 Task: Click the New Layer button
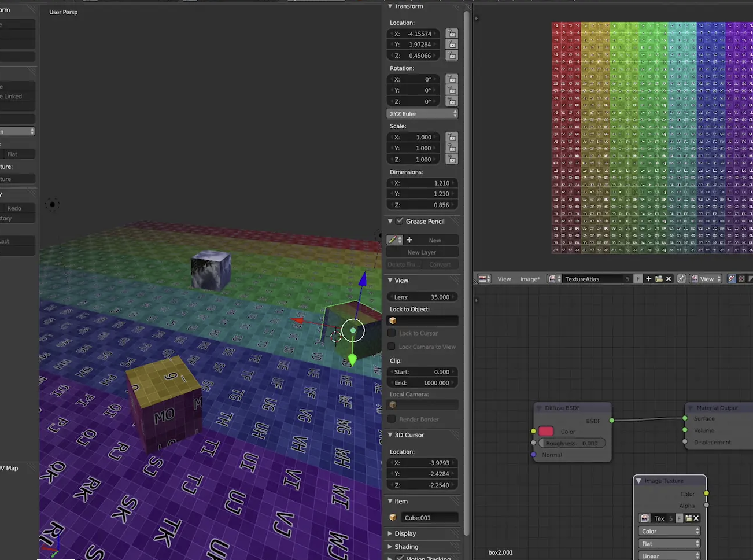422,252
